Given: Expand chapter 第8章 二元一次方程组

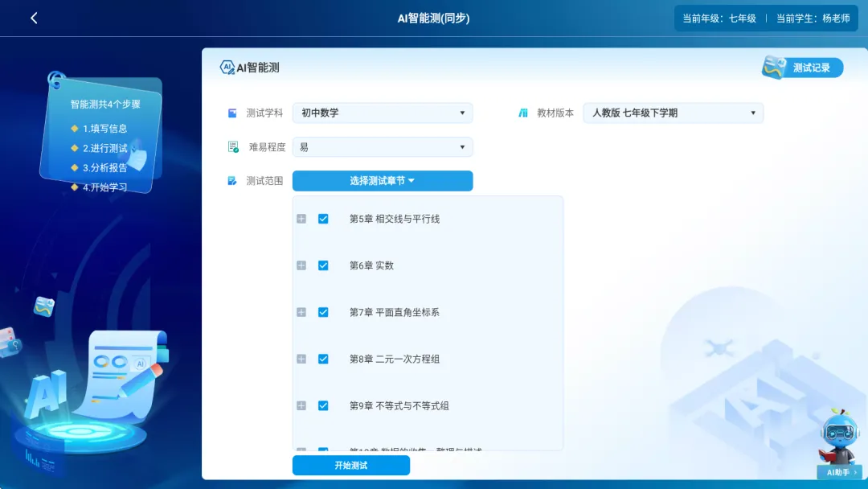Looking at the screenshot, I should [301, 359].
